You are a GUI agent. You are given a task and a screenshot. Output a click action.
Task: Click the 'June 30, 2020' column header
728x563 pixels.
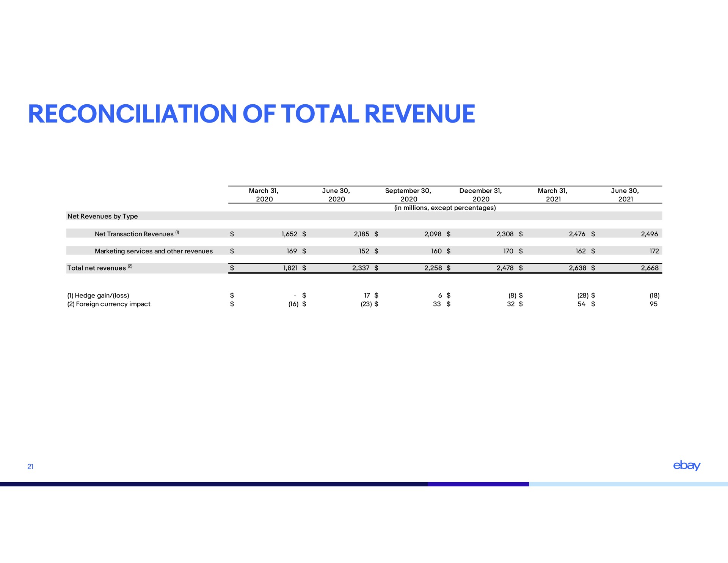pyautogui.click(x=336, y=195)
